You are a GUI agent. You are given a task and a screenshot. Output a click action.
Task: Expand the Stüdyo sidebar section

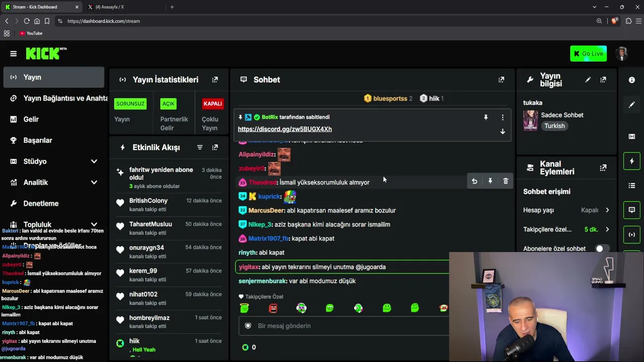[x=94, y=161]
